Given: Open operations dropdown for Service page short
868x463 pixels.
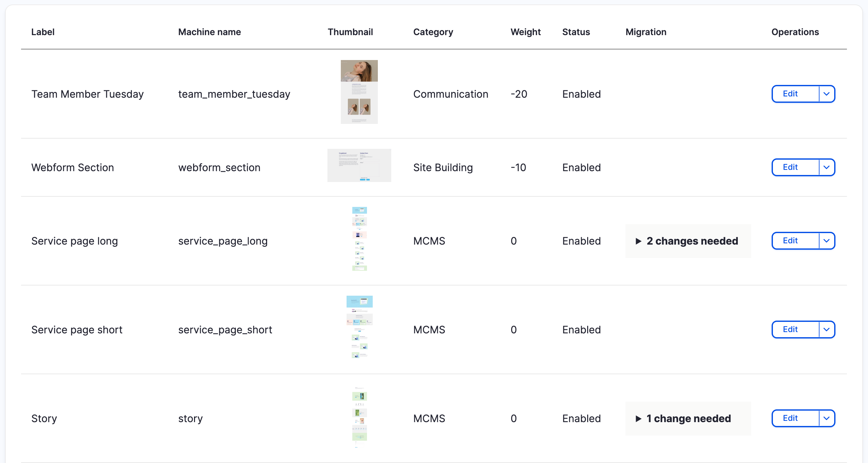Looking at the screenshot, I should (x=827, y=330).
